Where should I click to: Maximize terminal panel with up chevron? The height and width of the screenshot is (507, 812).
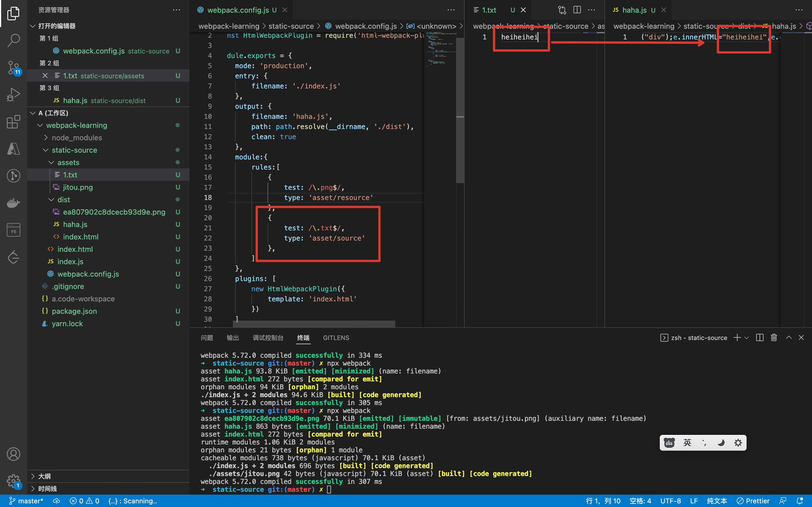tap(789, 338)
